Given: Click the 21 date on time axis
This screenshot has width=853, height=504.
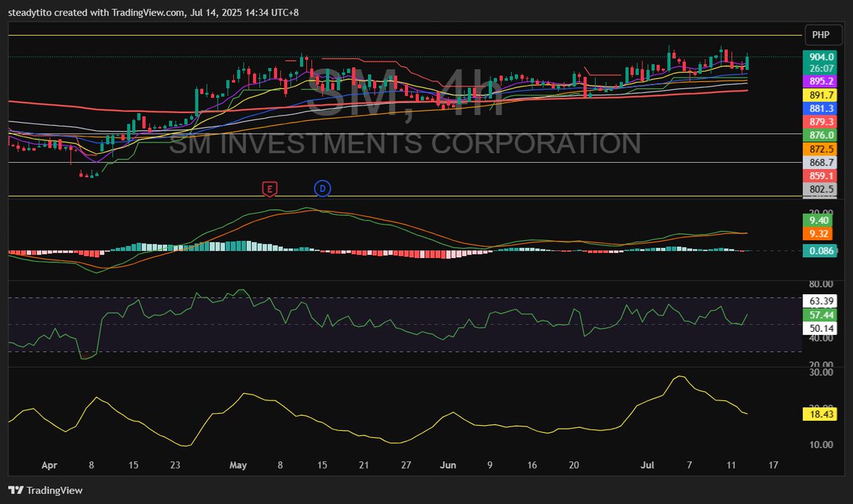Looking at the screenshot, I should (x=364, y=466).
